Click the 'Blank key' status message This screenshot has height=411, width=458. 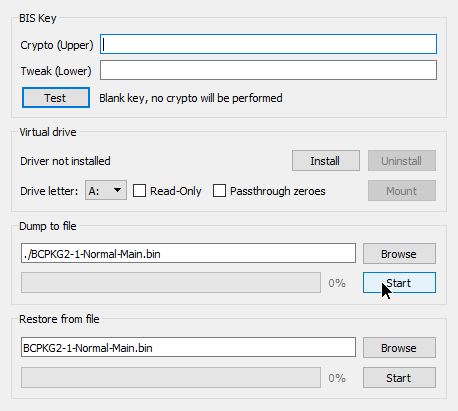[x=191, y=98]
